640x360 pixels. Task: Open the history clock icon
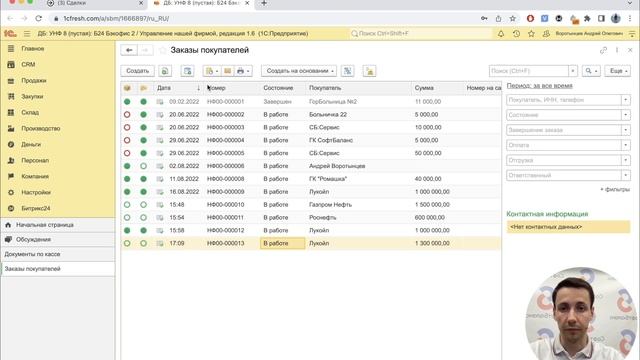(516, 34)
